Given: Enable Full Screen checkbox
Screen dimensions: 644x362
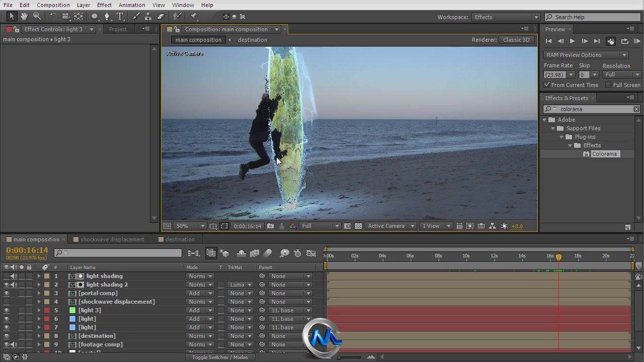Looking at the screenshot, I should pos(608,85).
